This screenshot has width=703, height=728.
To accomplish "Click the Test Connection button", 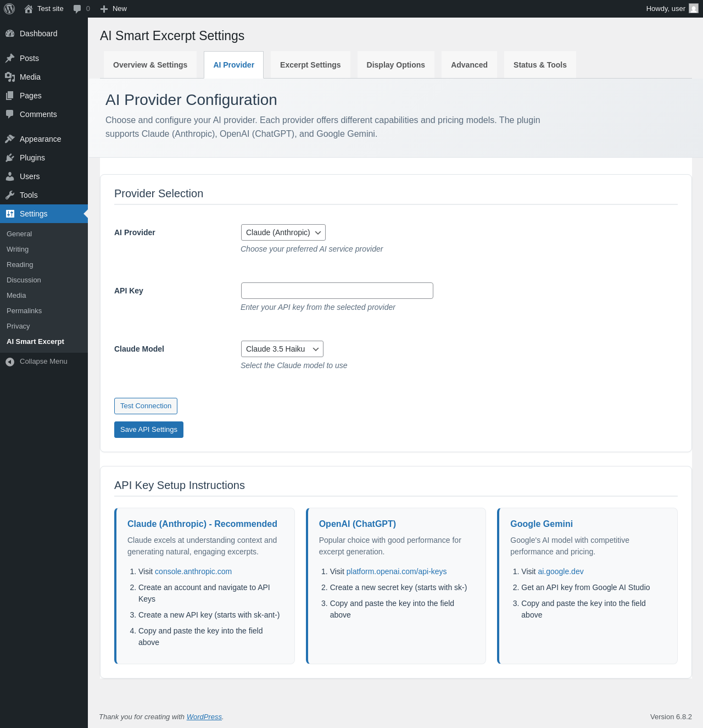I will (x=146, y=406).
